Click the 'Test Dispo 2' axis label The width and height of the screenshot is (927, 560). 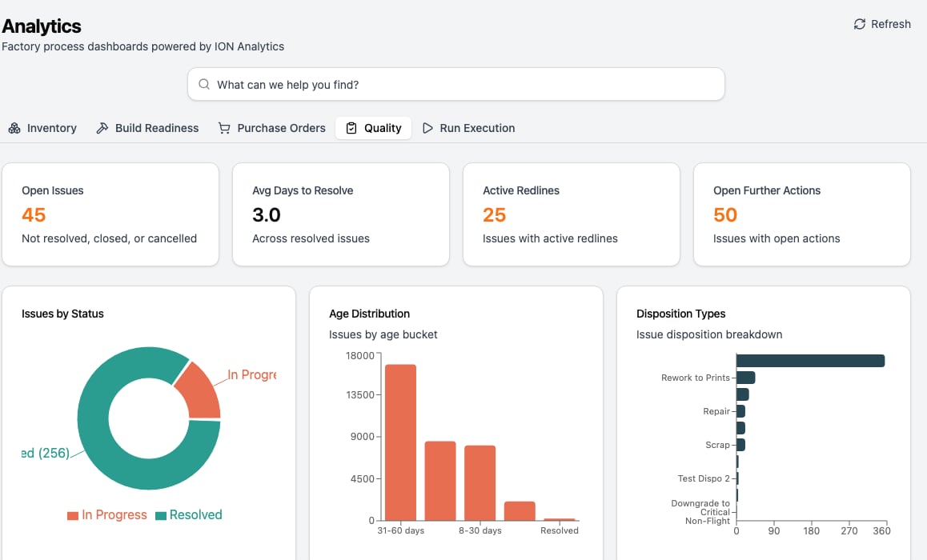coord(704,478)
